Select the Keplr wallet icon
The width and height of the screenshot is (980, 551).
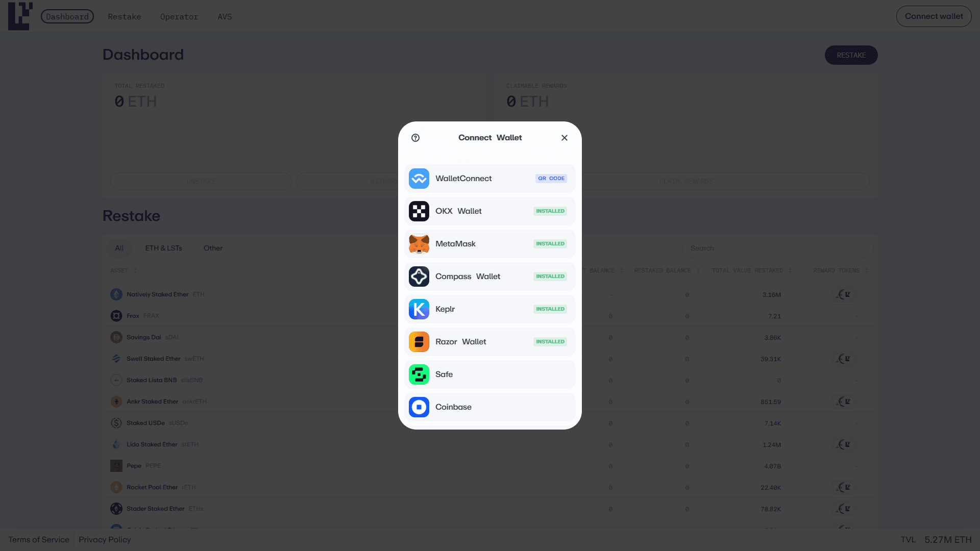(x=419, y=309)
